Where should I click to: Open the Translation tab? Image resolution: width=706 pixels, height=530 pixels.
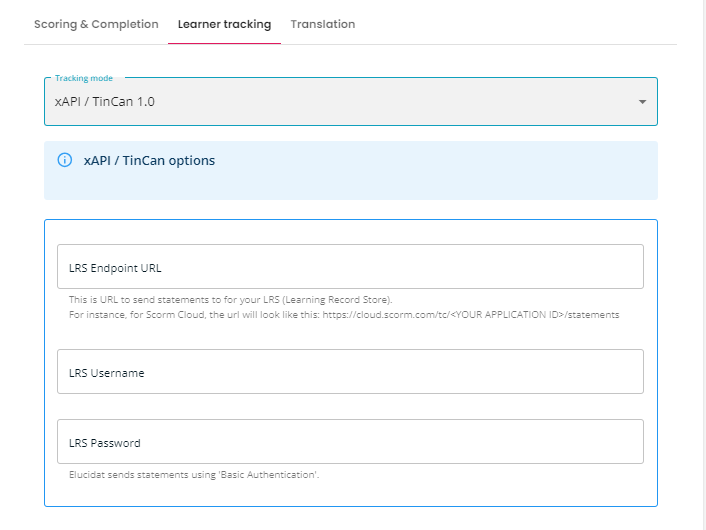[x=323, y=24]
